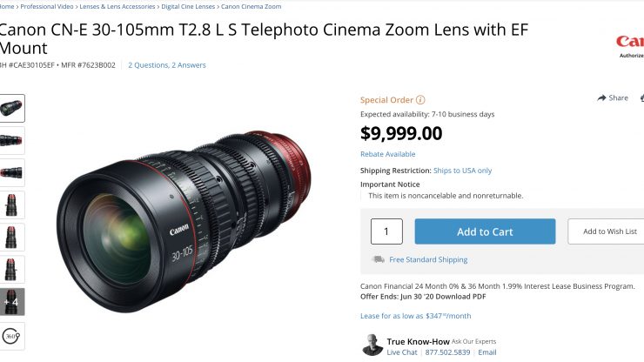Open the Rebate Available link
Image resolution: width=644 pixels, height=362 pixels.
click(388, 154)
